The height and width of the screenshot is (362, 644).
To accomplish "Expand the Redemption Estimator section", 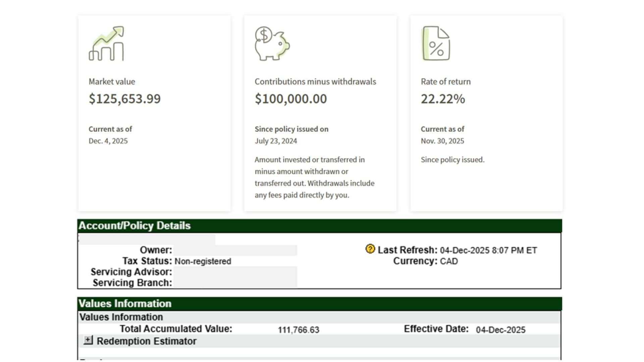I will (x=88, y=340).
